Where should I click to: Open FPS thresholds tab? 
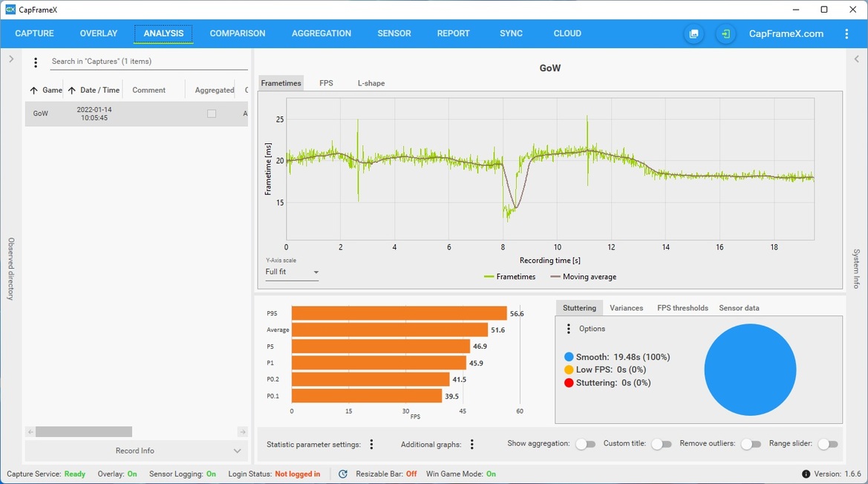click(x=682, y=308)
